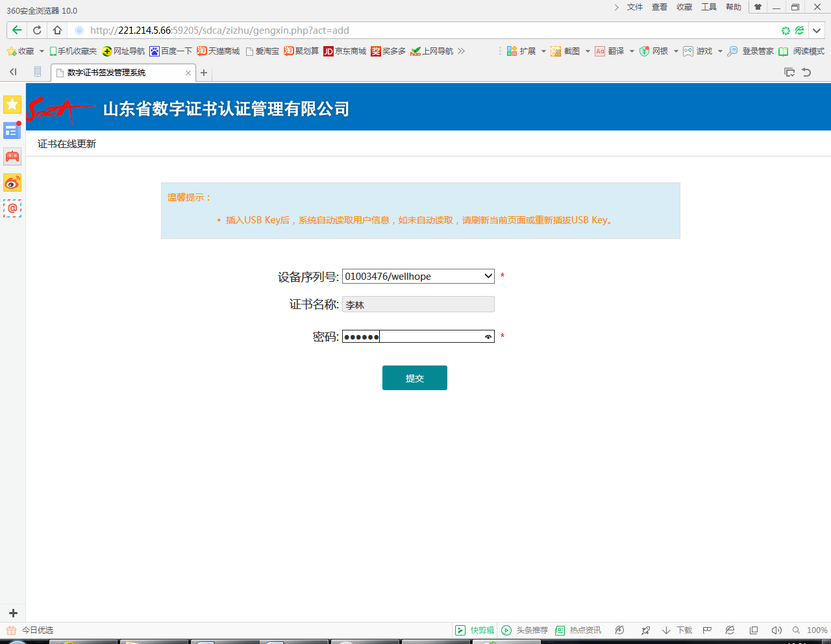Toggle the 阅读模式 reading mode
Viewport: 831px width, 644px height.
pyautogui.click(x=802, y=51)
